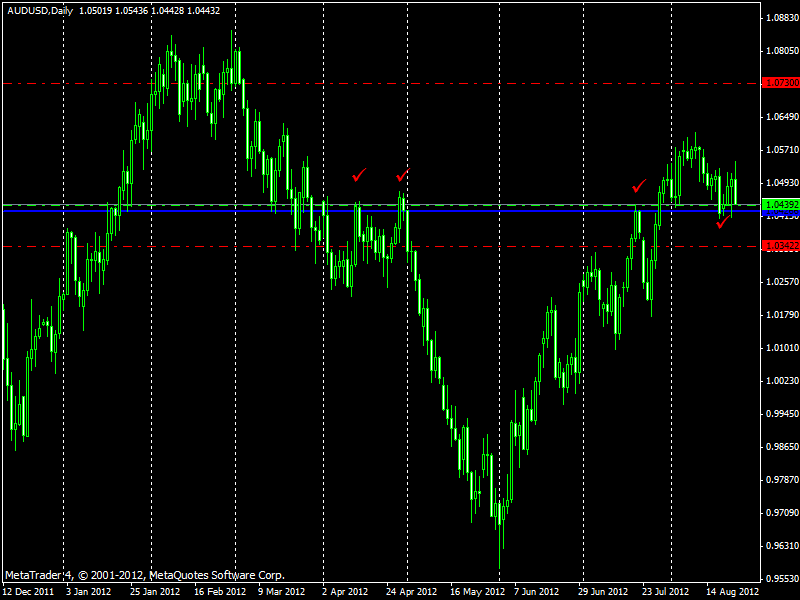Click the 16 May 2012 date label

[x=477, y=591]
